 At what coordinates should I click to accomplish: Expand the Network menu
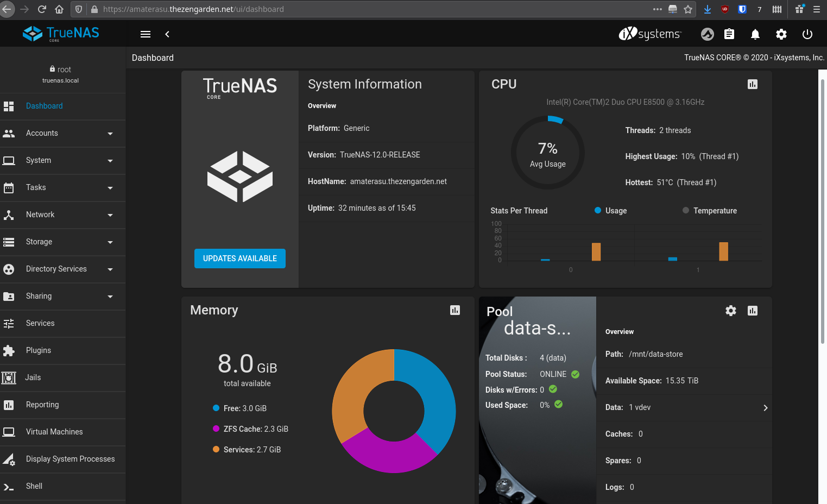[x=63, y=215]
